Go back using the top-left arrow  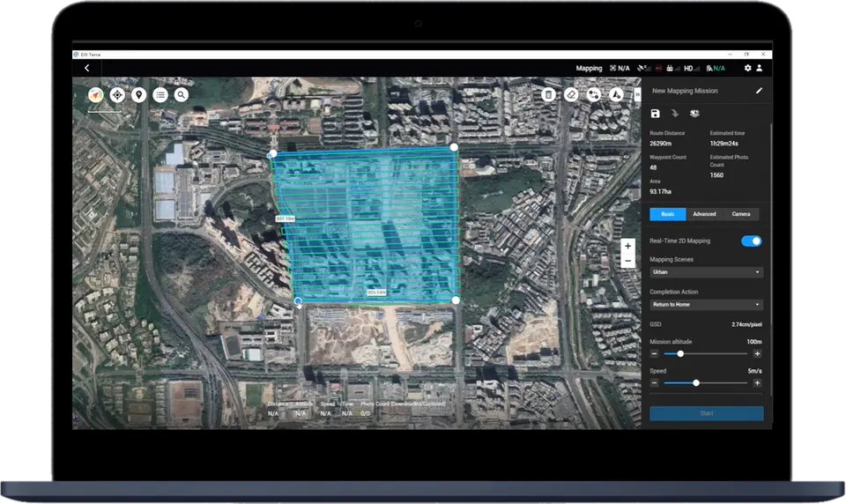pyautogui.click(x=86, y=68)
